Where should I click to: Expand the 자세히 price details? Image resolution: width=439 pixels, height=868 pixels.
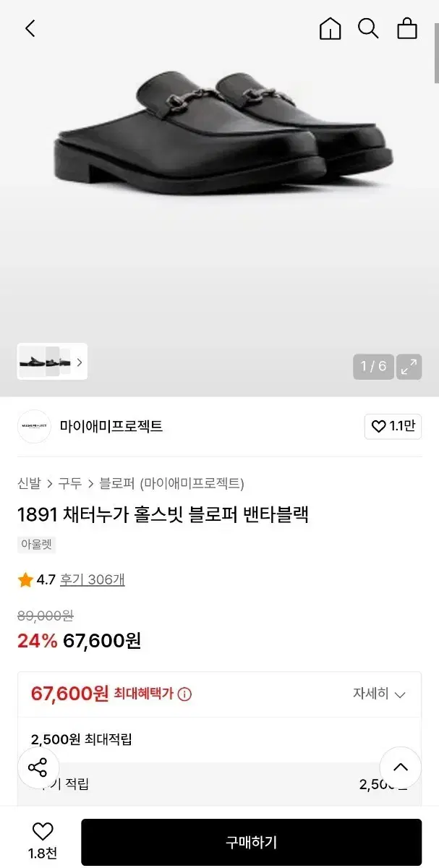pyautogui.click(x=379, y=694)
